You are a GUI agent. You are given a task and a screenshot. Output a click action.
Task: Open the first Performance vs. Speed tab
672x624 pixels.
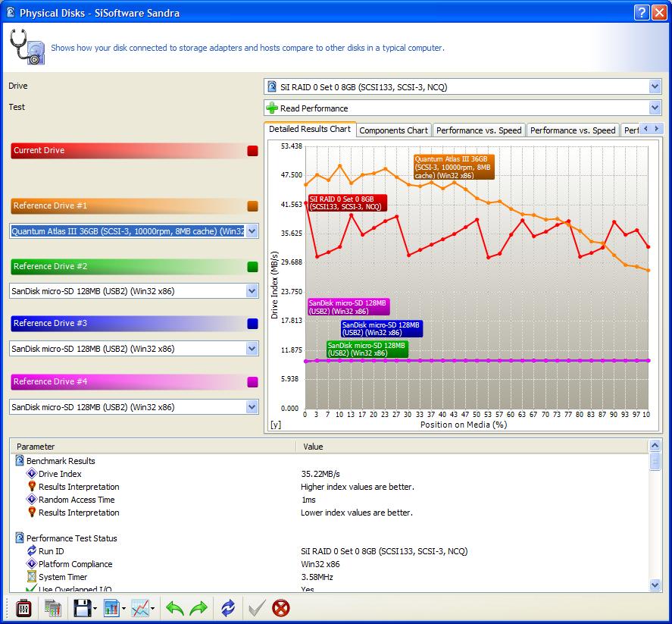[479, 130]
